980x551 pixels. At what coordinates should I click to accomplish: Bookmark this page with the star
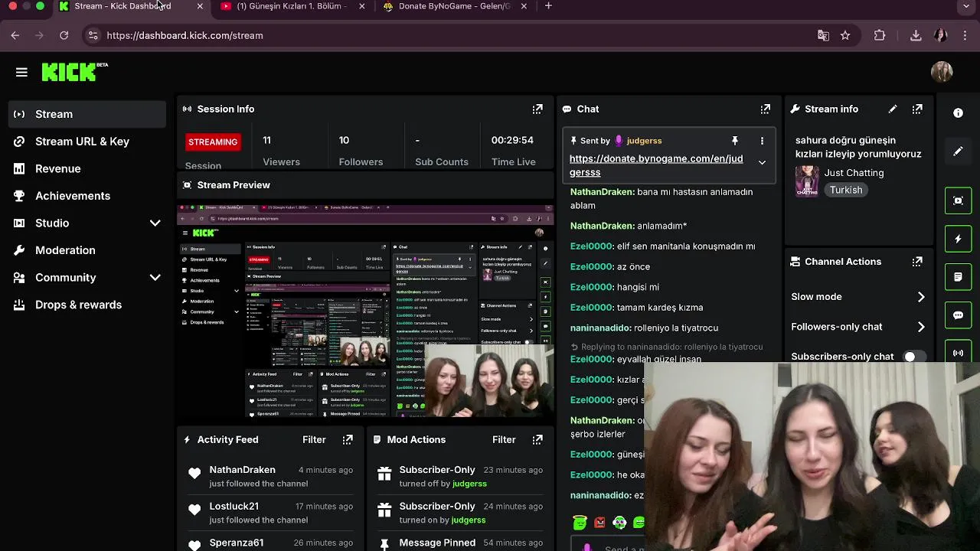pos(845,35)
